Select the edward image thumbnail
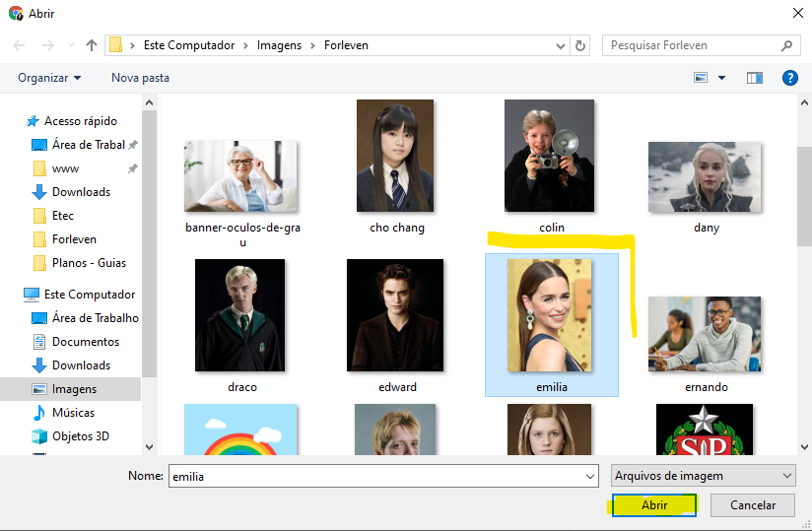This screenshot has width=812, height=531. click(395, 315)
